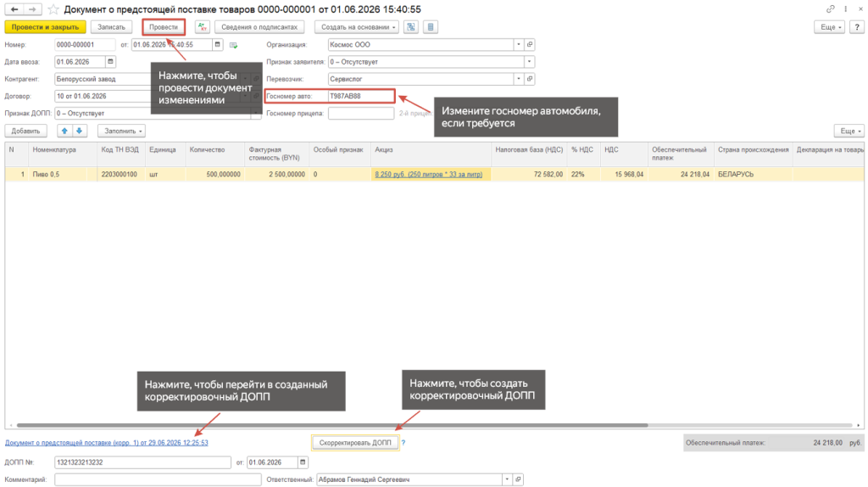Open the Ответственный dropdown list
This screenshot has width=868, height=487.
point(507,479)
